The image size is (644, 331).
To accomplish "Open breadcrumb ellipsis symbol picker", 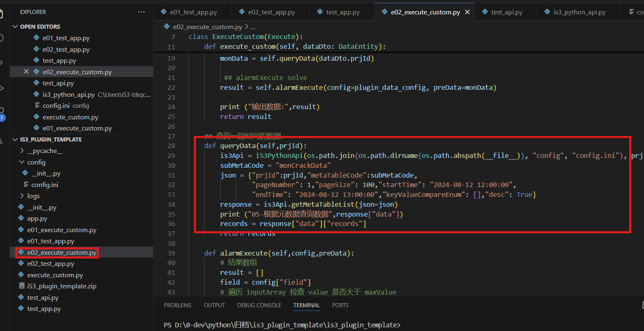I will [253, 27].
